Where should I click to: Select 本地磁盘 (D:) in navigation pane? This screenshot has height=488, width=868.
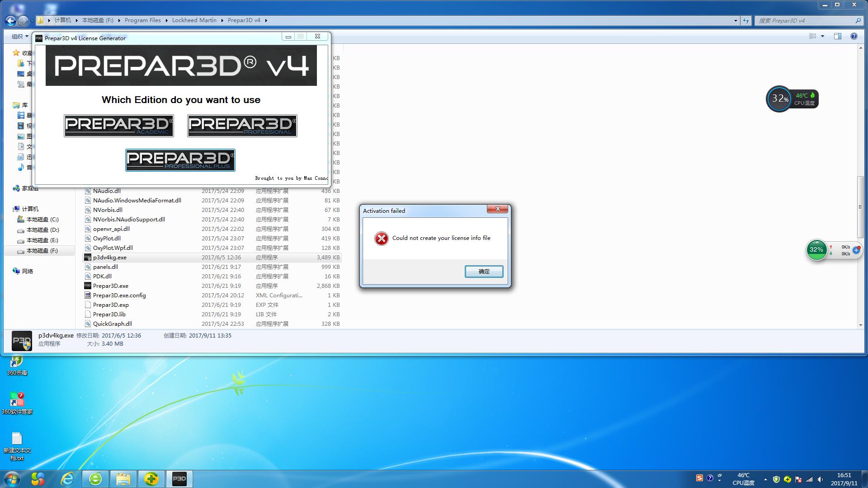click(x=42, y=230)
